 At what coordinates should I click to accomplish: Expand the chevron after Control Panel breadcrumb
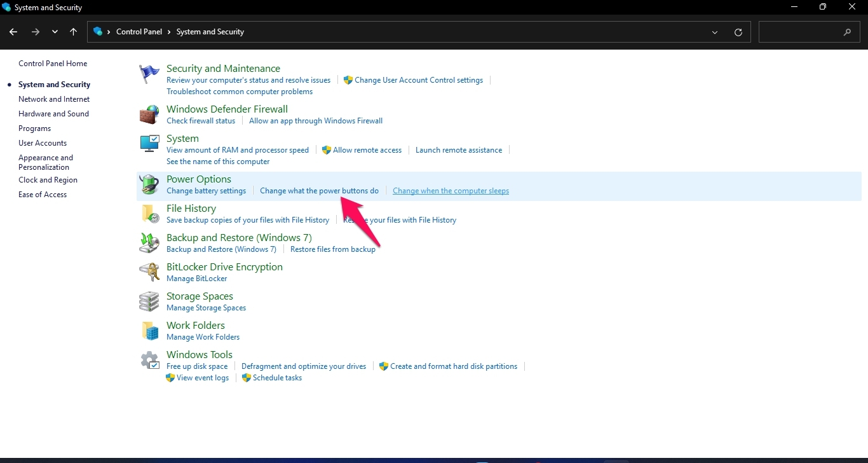click(x=169, y=32)
